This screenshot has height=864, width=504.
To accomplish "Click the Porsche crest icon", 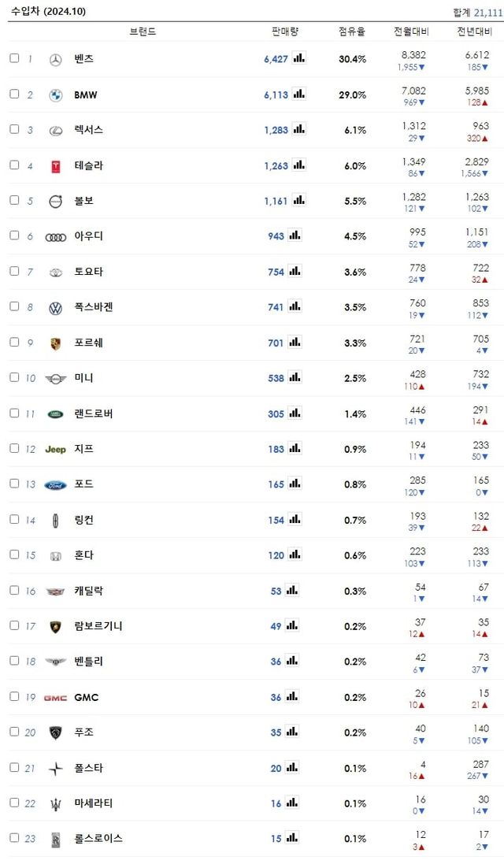I will pos(55,343).
